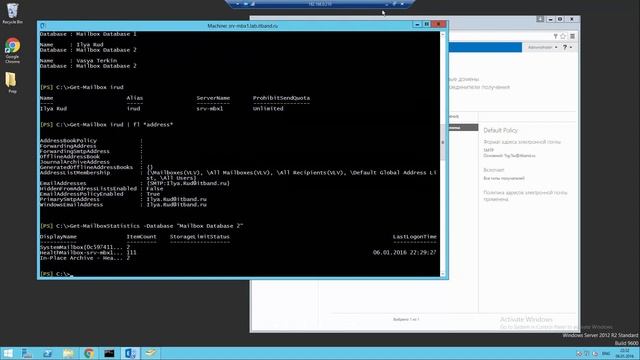Image resolution: width=640 pixels, height=360 pixels.
Task: Click the StorageLimitStatus column header
Action: (x=200, y=237)
